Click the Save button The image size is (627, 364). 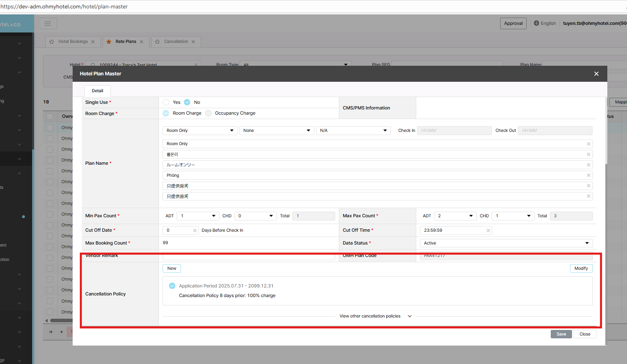click(561, 334)
